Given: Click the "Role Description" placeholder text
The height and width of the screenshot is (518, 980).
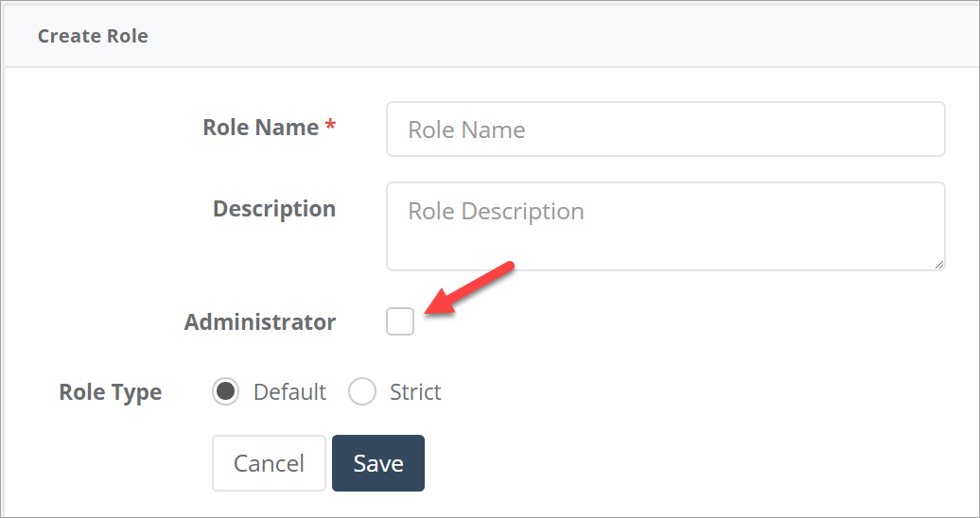Looking at the screenshot, I should [496, 212].
